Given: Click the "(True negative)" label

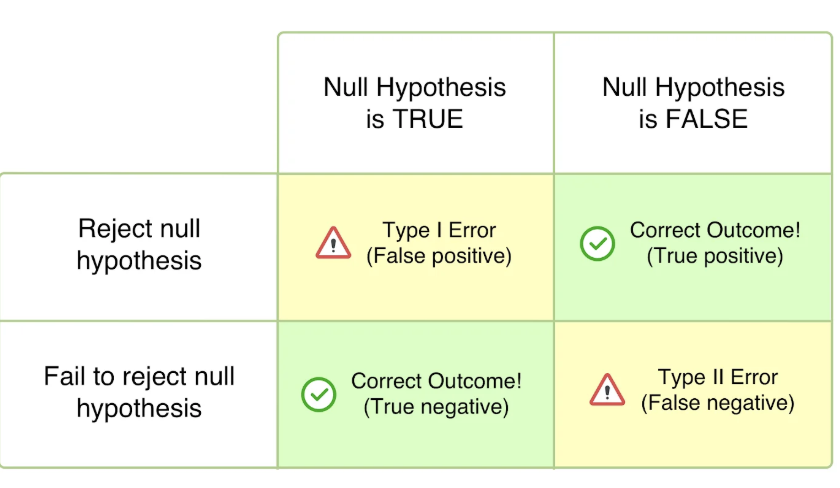Looking at the screenshot, I should point(436,407).
